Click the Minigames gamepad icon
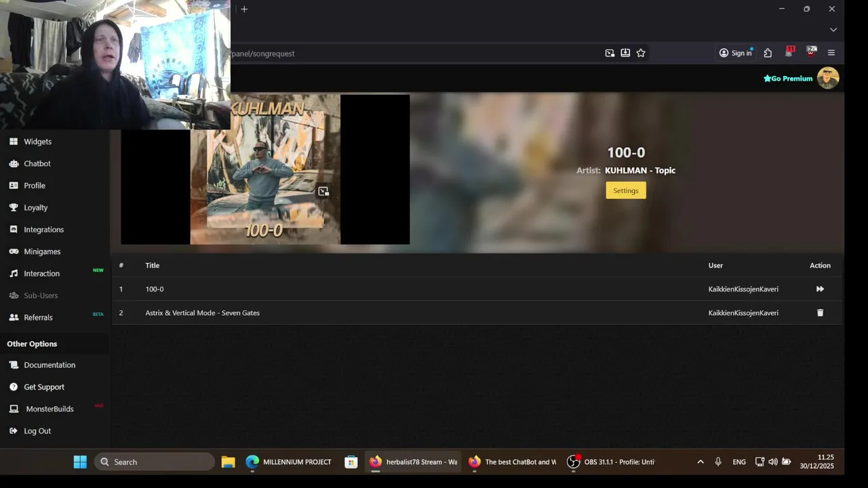Screen dimensions: 868x488 14,251
